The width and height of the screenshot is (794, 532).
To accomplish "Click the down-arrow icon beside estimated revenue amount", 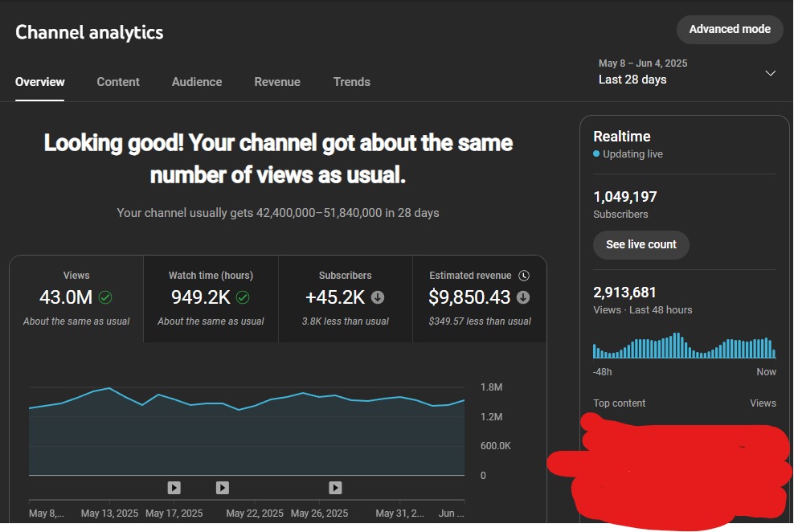I will (x=523, y=297).
